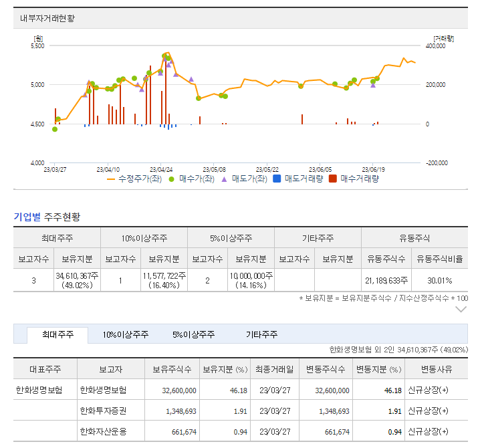478x448 pixels.
Task: Click the 1,348,693 보유주식수 value
Action: pyautogui.click(x=181, y=411)
